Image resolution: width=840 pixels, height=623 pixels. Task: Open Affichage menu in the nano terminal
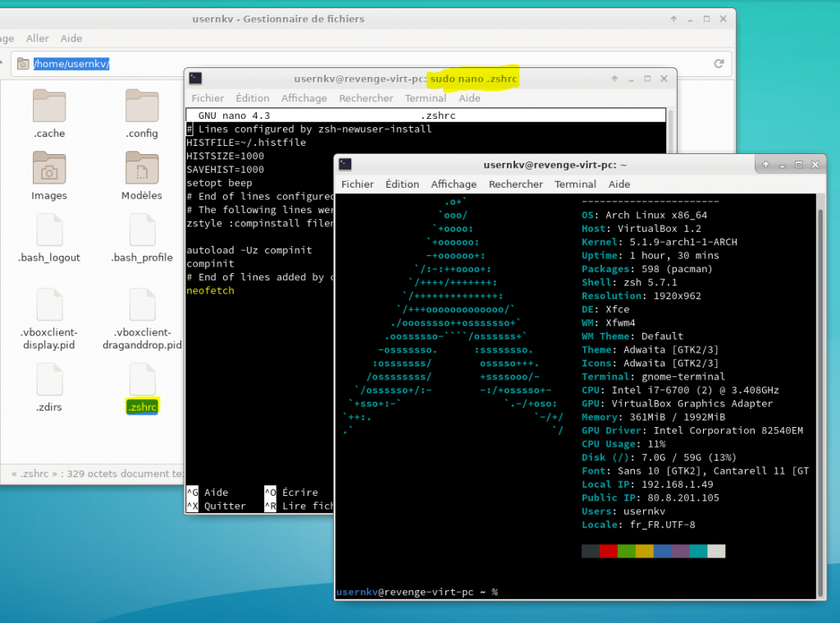(304, 98)
